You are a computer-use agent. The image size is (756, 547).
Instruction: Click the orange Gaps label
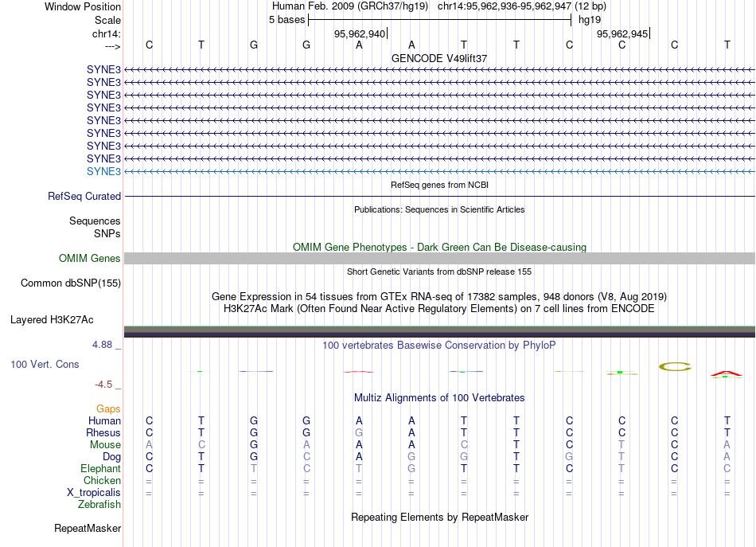point(108,409)
